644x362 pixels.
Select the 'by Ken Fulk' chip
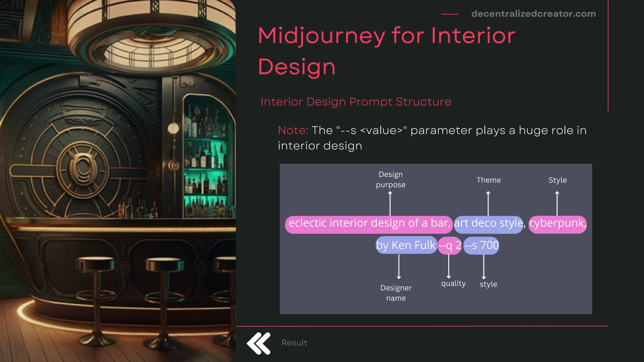406,245
